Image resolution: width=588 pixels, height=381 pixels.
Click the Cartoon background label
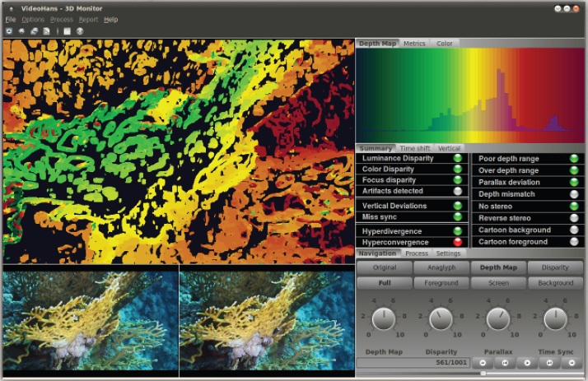point(514,230)
